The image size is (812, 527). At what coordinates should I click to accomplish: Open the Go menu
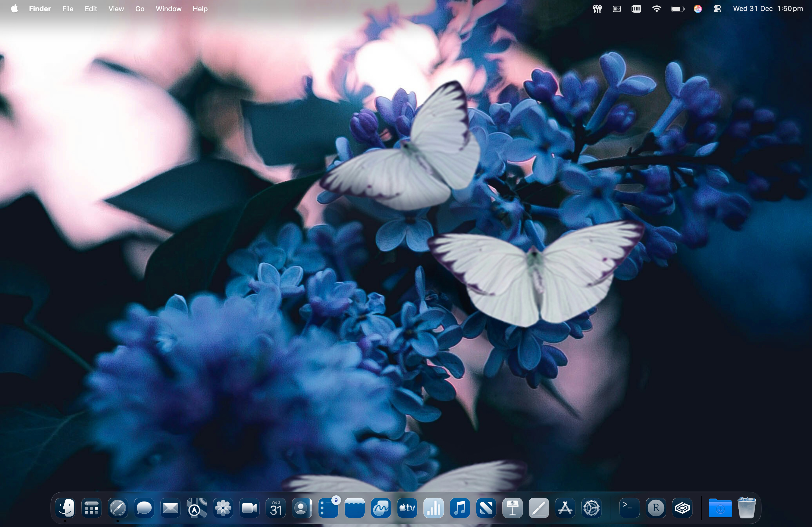[x=140, y=9]
